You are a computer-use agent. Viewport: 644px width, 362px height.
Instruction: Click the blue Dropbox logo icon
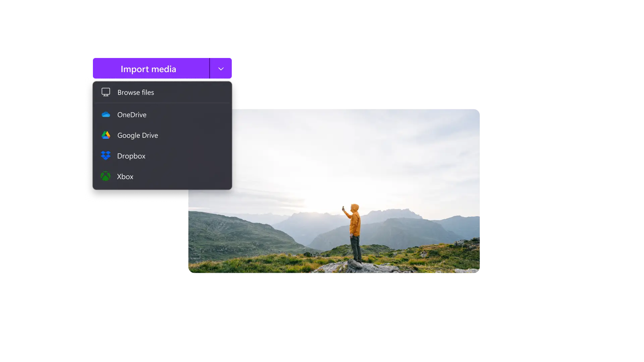tap(106, 156)
